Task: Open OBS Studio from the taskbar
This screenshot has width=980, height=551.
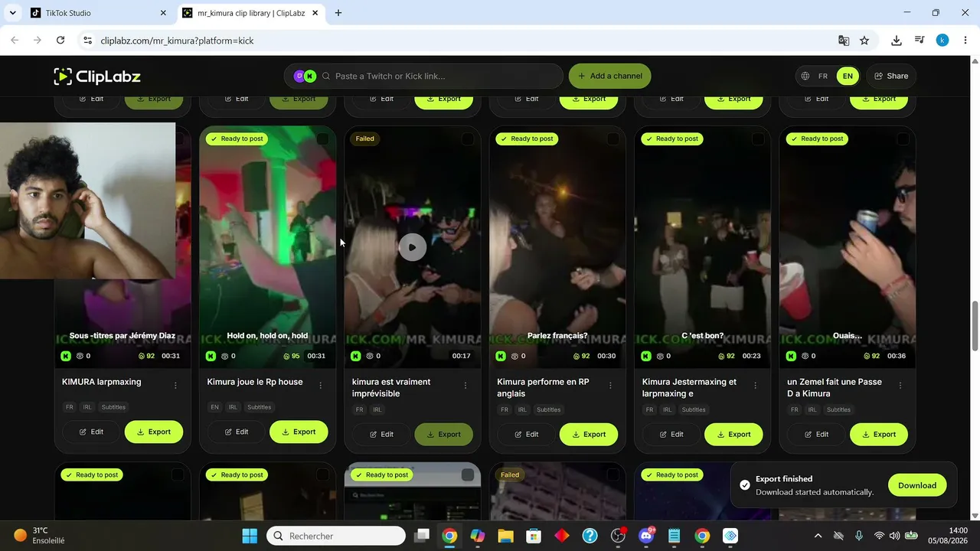Action: (x=618, y=536)
